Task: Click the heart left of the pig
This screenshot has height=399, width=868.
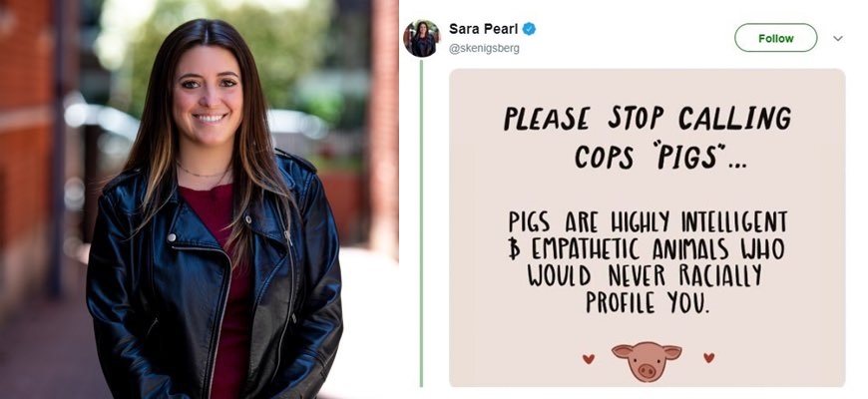Action: click(589, 359)
